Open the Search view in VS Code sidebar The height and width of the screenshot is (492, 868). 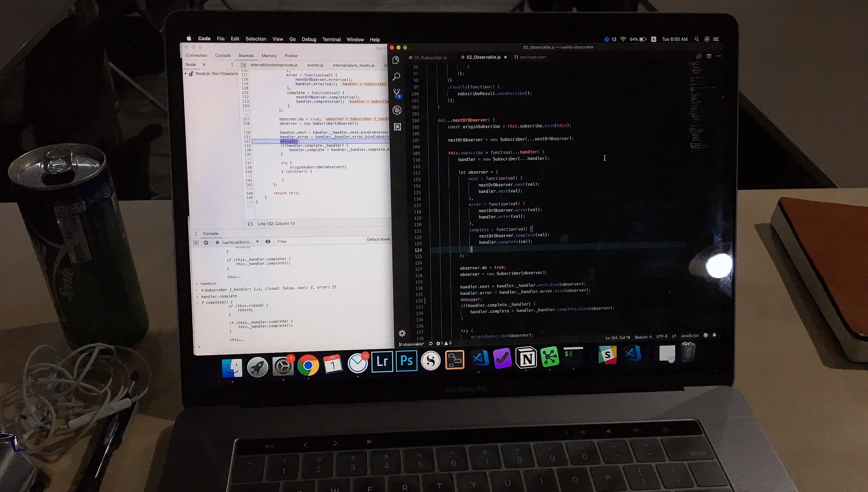pyautogui.click(x=396, y=77)
